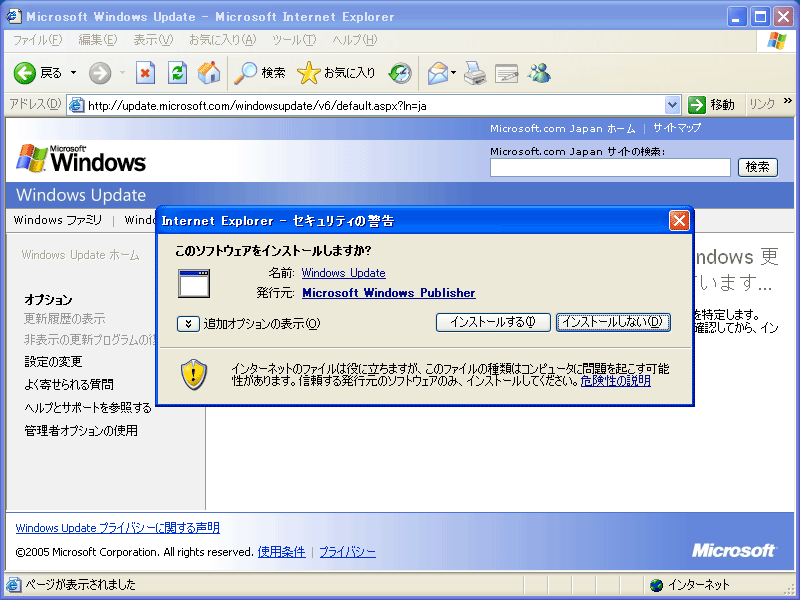The image size is (800, 600).
Task: Click the 検索 button next to site search
Action: coord(758,167)
